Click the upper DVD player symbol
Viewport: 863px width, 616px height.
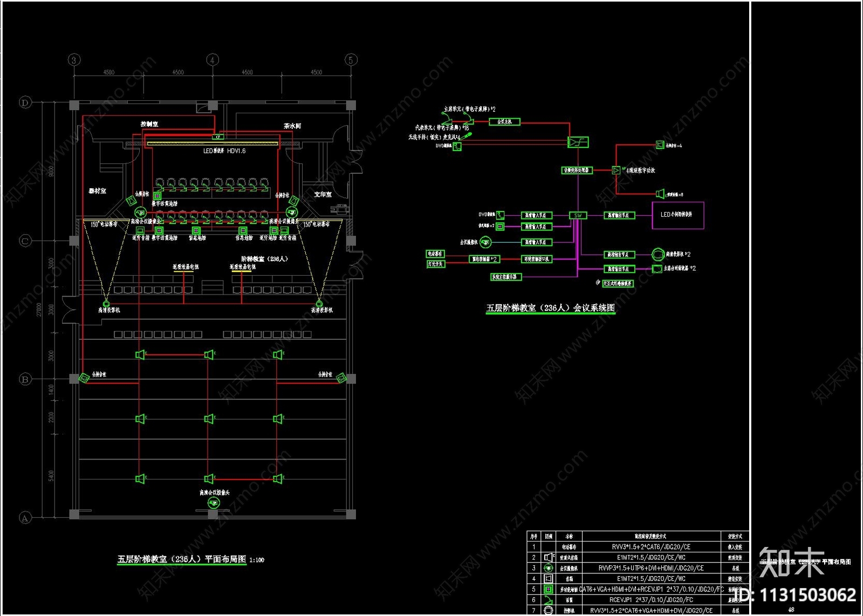(x=457, y=146)
